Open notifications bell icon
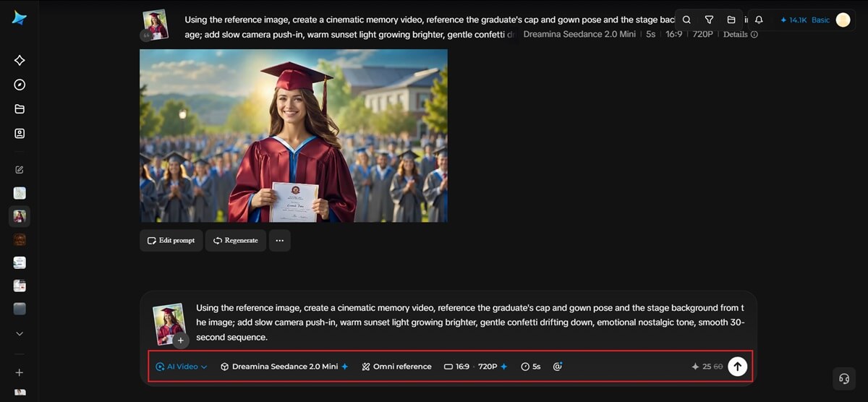This screenshot has width=868, height=402. (759, 20)
